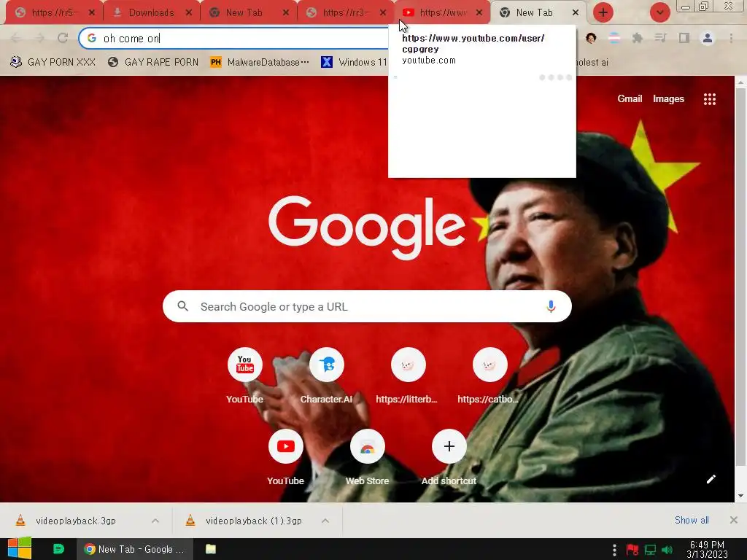The image size is (747, 560).
Task: Reload the current page
Action: coord(63,38)
